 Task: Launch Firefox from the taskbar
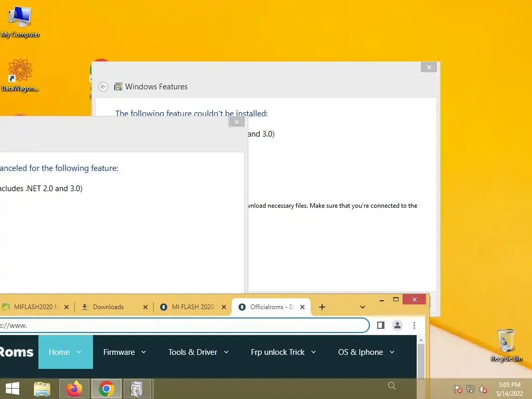click(74, 389)
